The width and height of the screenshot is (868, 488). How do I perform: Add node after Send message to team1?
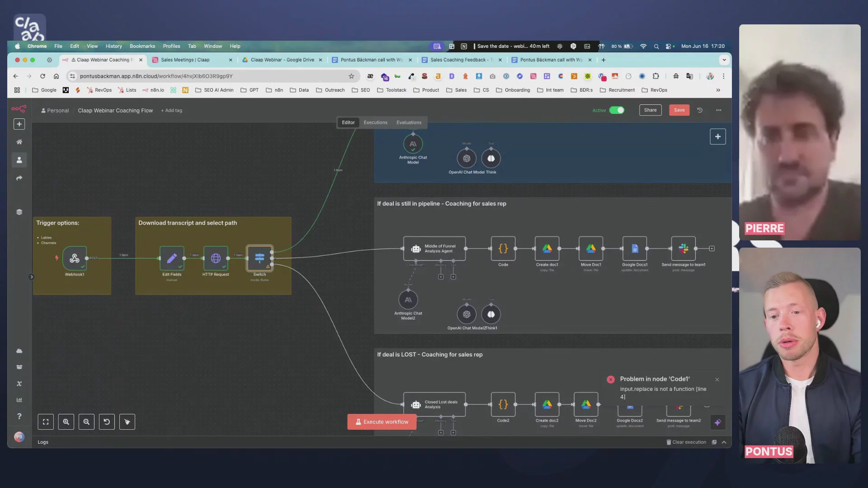712,249
